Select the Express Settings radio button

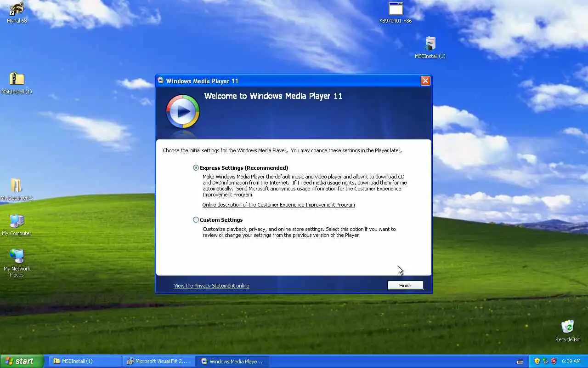[196, 168]
